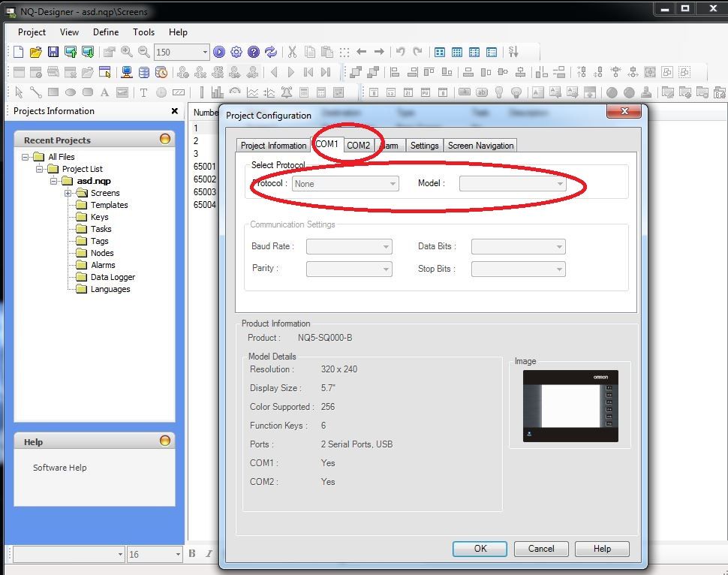
Task: Click the blue round play icon in toolbar
Action: 219,52
